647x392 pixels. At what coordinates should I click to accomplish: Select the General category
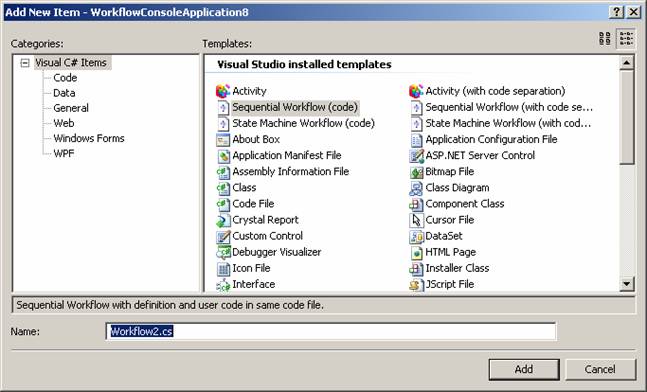71,108
